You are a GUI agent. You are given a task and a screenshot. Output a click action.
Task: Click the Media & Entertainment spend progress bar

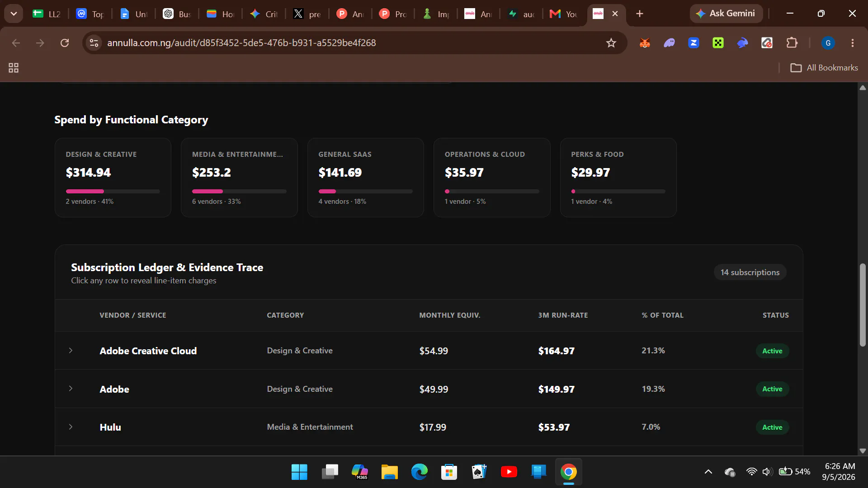(239, 192)
